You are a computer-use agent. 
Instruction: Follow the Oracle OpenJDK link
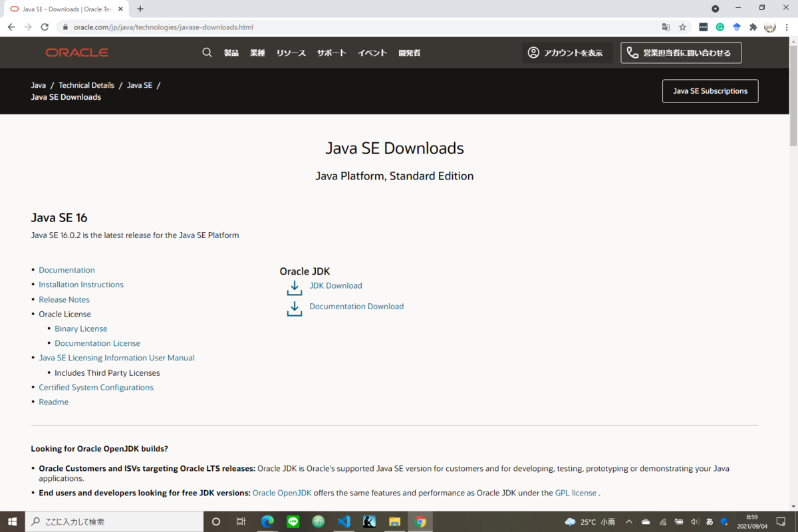click(282, 493)
